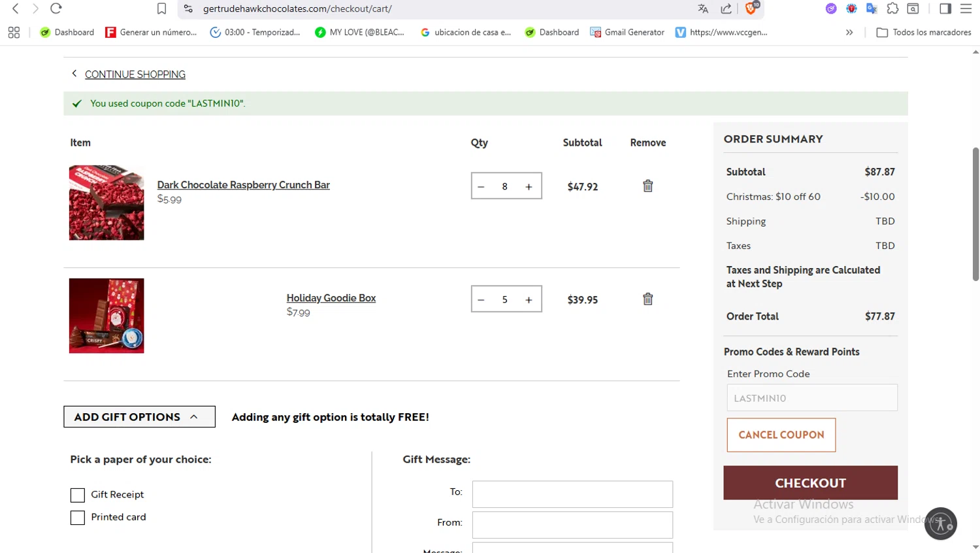Decrease Holiday Goodie Box quantity
Screen dimensions: 980x553
click(481, 299)
